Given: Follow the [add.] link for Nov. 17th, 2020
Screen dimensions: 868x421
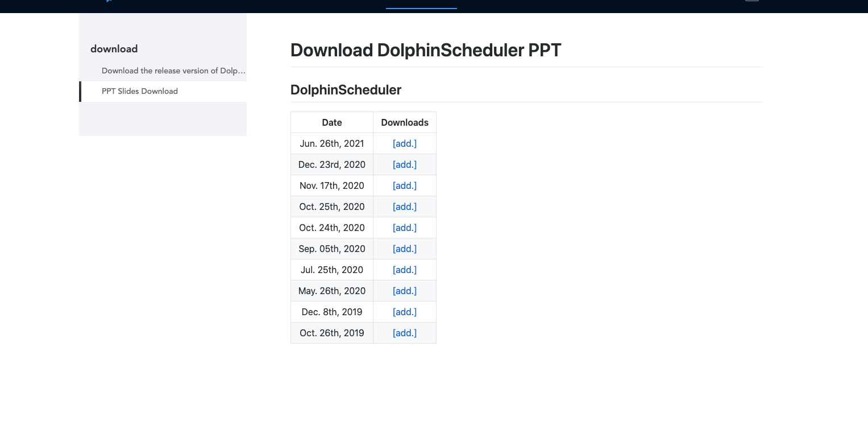Looking at the screenshot, I should [405, 185].
